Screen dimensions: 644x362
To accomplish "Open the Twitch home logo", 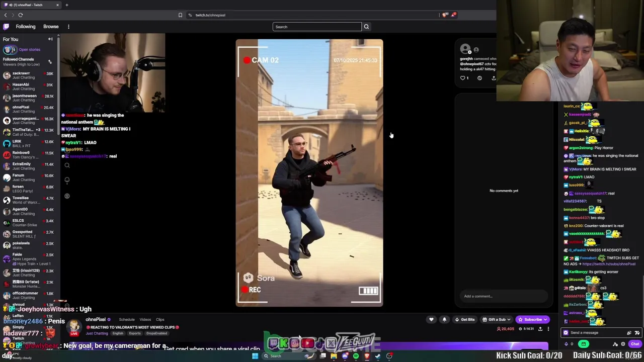I will tap(6, 27).
